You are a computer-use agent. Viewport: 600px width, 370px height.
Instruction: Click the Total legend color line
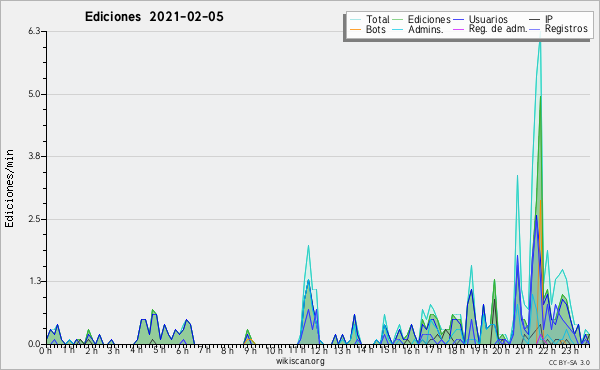(x=355, y=20)
